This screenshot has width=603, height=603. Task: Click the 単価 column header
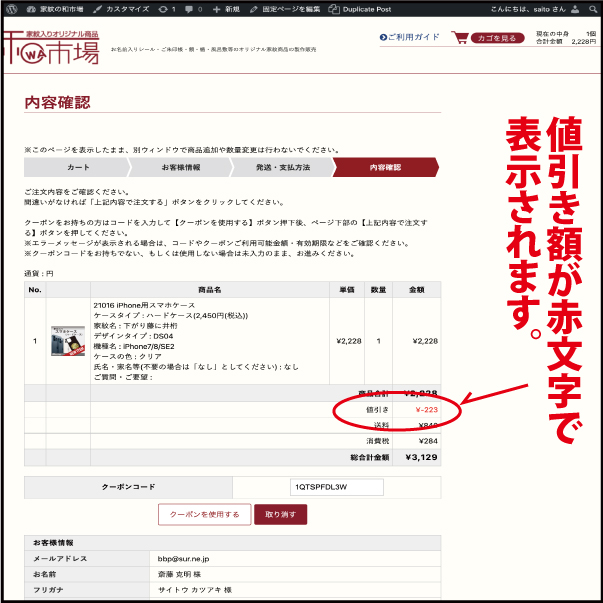coord(347,290)
